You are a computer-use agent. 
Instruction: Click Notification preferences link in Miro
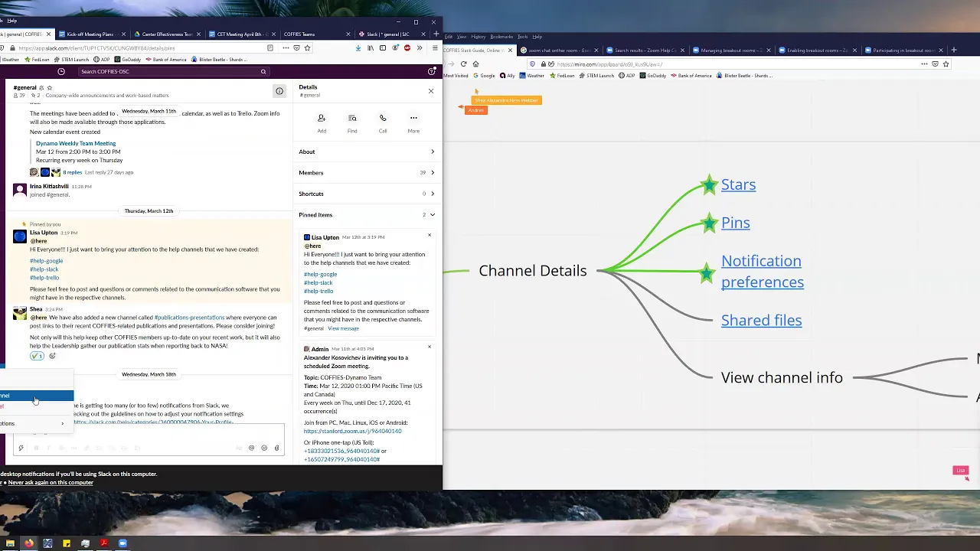tap(762, 272)
